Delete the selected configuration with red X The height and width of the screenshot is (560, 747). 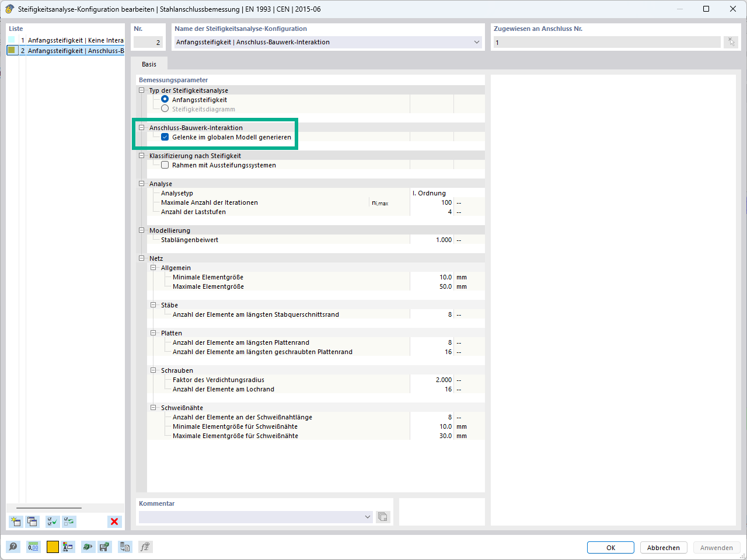click(x=114, y=521)
